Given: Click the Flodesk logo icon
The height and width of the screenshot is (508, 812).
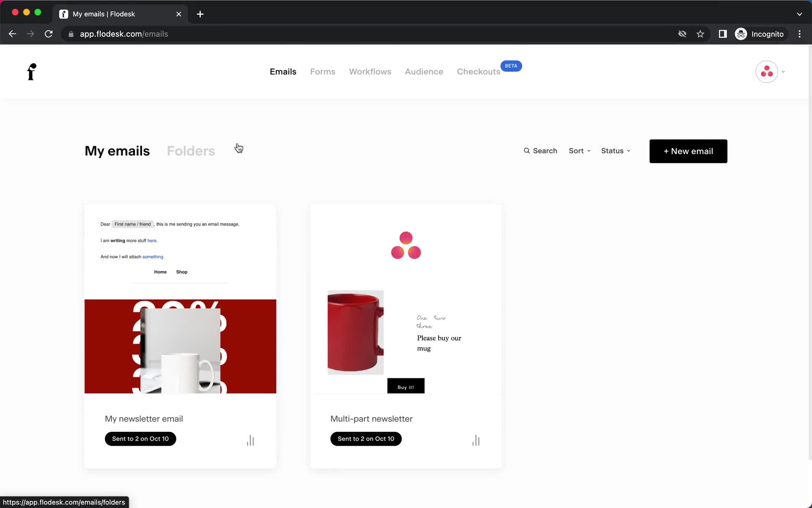Looking at the screenshot, I should 31,72.
